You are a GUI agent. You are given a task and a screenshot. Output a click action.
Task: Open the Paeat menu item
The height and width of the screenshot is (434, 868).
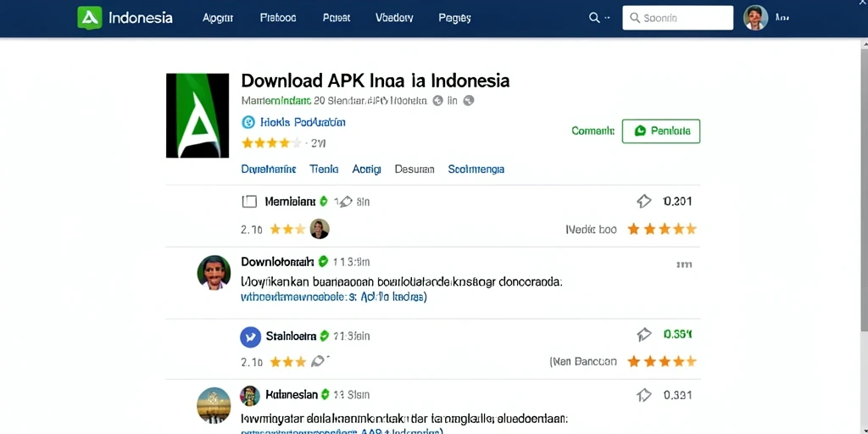pos(337,18)
